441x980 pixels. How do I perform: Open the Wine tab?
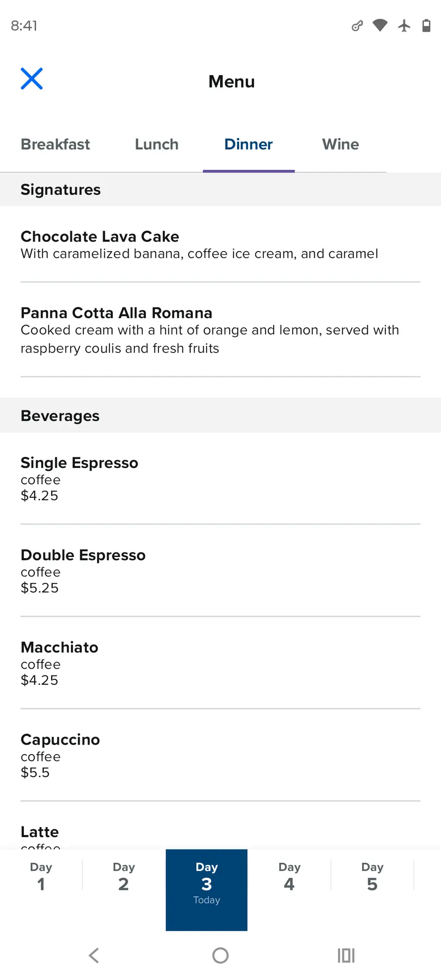click(340, 144)
